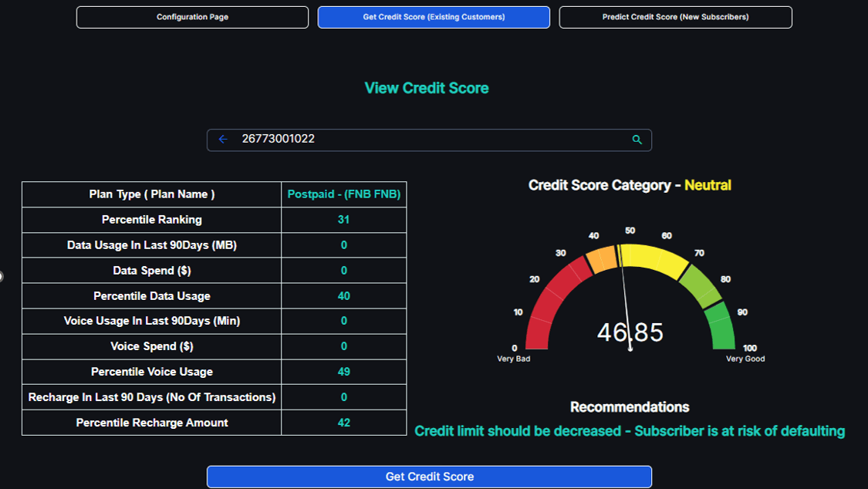
Task: Click the Percentile Recharge Amount value 42
Action: point(343,423)
